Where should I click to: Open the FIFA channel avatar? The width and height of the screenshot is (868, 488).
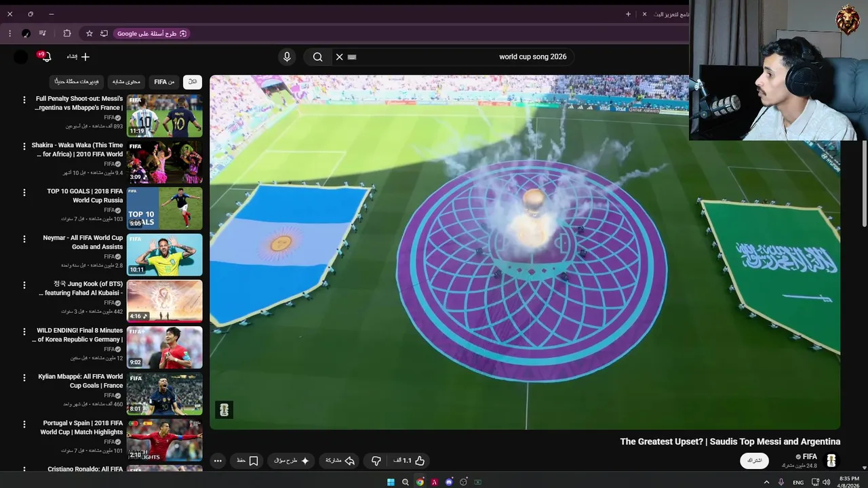(x=831, y=461)
